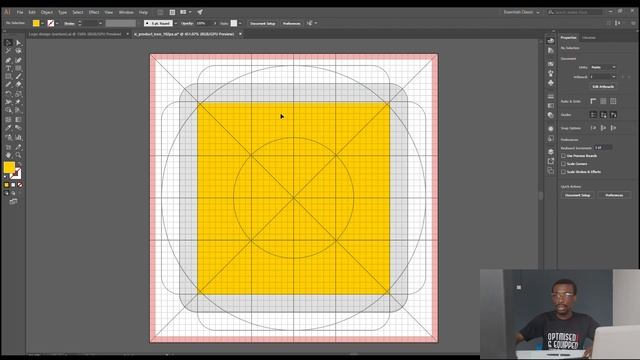Open the Artboard number dropdown

coord(603,77)
